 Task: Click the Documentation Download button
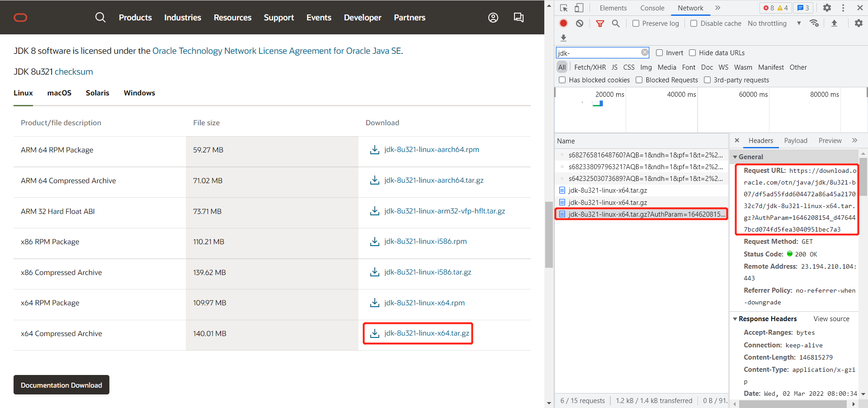tap(61, 385)
